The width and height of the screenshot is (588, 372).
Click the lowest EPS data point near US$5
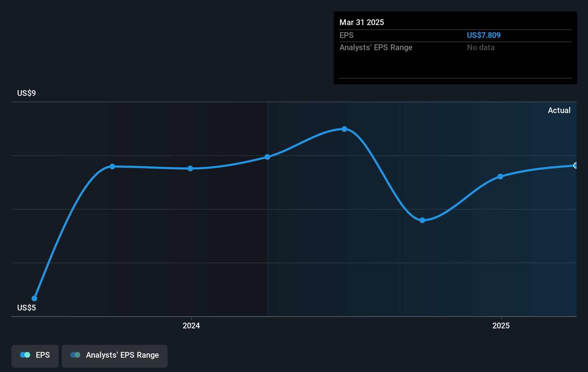pyautogui.click(x=34, y=298)
